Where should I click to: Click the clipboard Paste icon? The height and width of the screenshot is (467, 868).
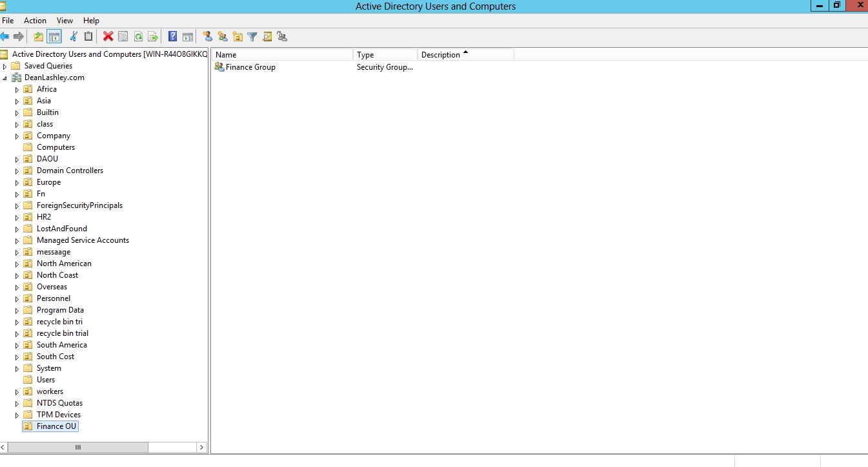click(x=88, y=37)
